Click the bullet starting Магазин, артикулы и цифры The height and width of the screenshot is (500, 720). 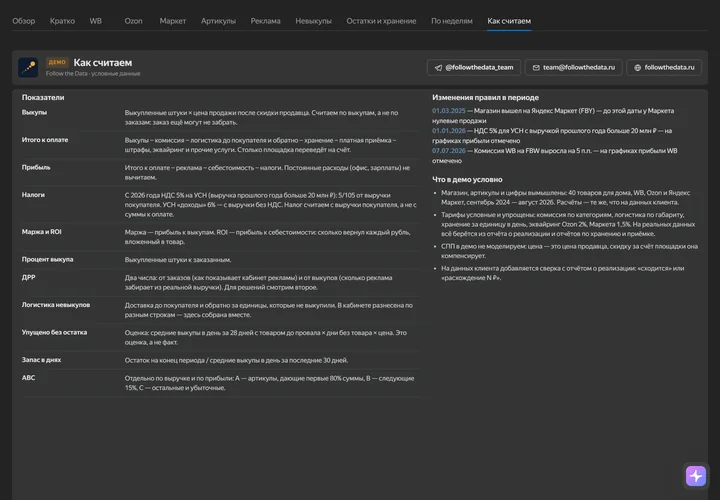567,197
